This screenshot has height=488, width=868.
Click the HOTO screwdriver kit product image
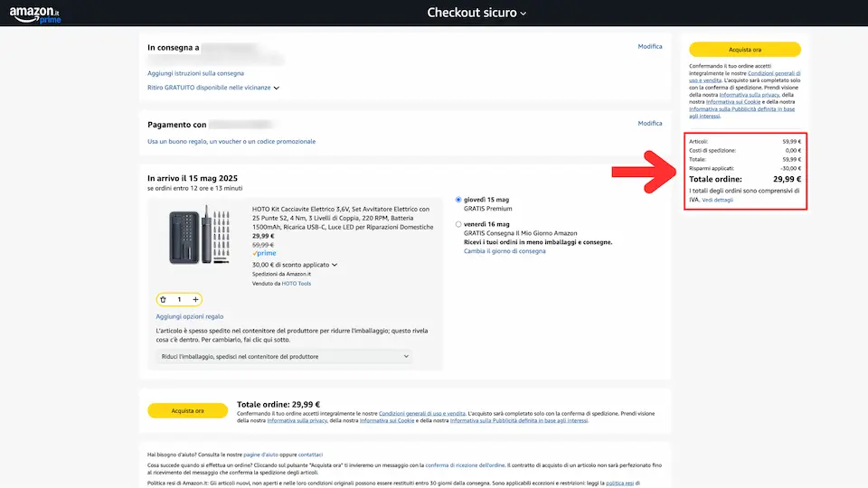pyautogui.click(x=199, y=235)
